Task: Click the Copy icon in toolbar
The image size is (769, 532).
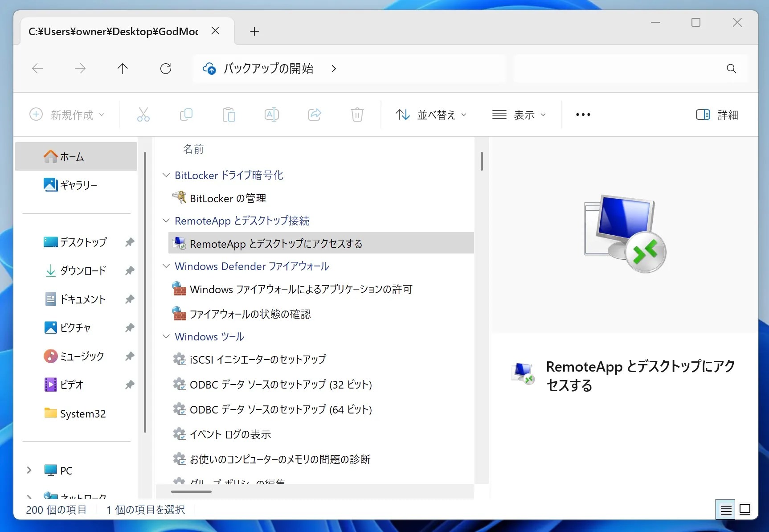Action: pyautogui.click(x=186, y=115)
